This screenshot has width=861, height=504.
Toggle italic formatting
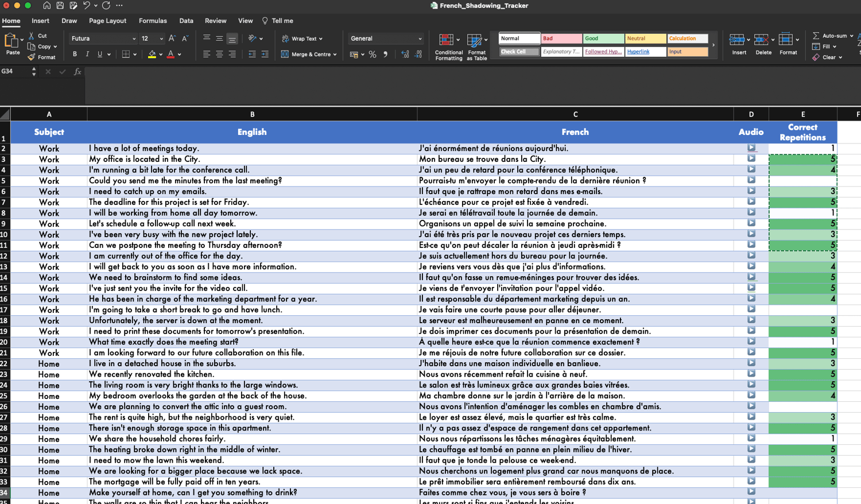(87, 55)
